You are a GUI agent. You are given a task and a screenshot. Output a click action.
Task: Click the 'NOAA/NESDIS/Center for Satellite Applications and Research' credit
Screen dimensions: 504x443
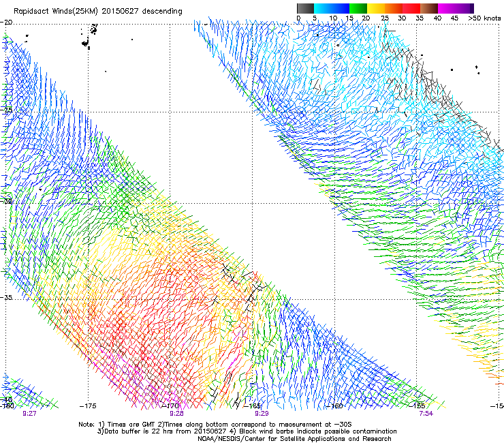click(294, 439)
